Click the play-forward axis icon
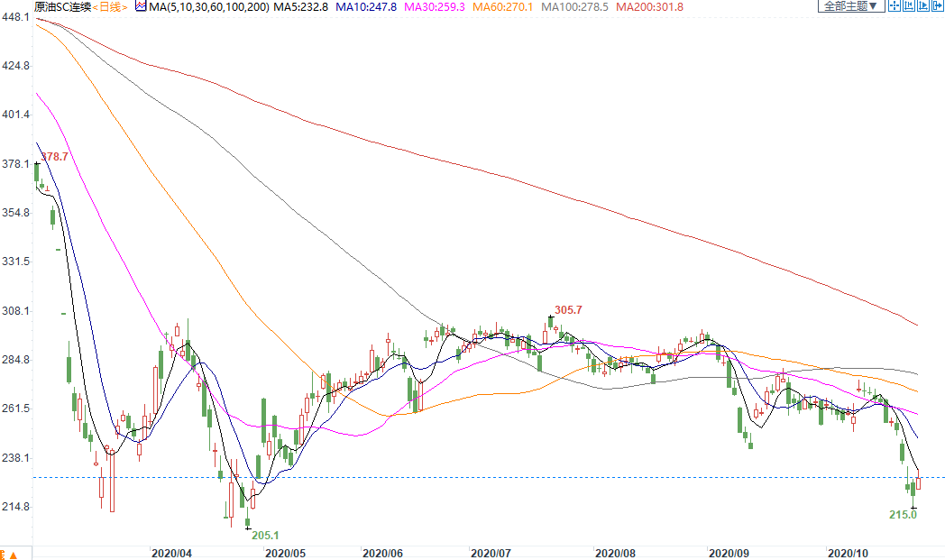The image size is (945, 560). (x=923, y=6)
